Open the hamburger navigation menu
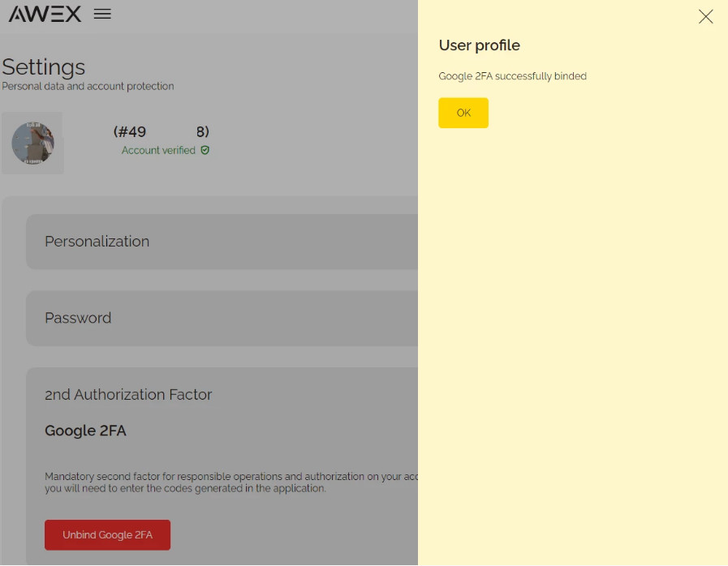728x566 pixels. point(102,14)
